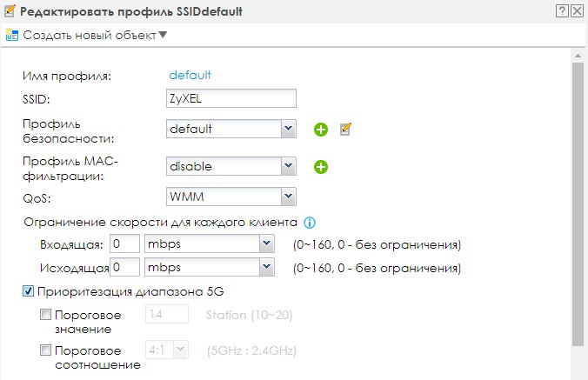Click the vertical scrollbar of the dialog
Screen dimensions: 588x380
coord(577,200)
